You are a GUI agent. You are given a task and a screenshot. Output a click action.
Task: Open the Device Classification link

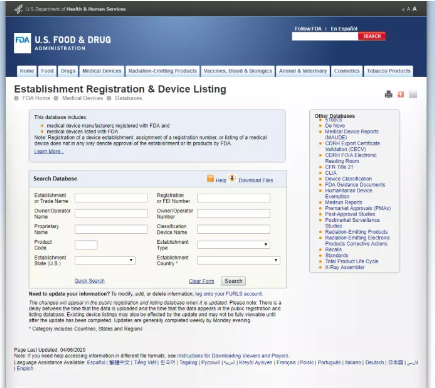tap(348, 179)
